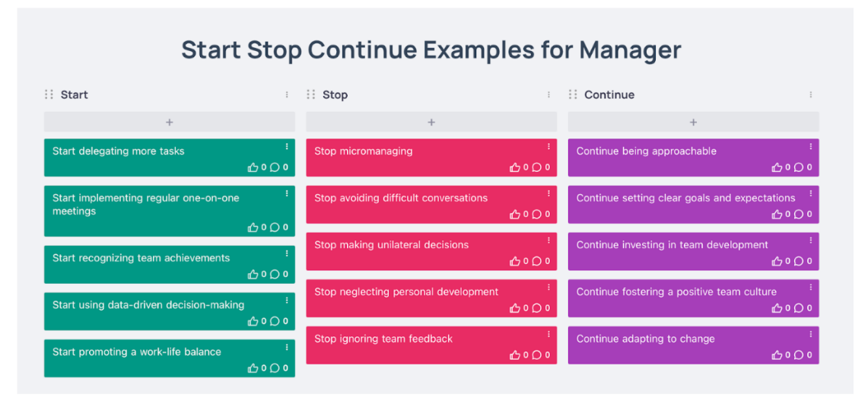Screen dimensions: 868x401
Task: Open options on 'Stop avoiding difficult conversations' card
Action: coord(548,193)
